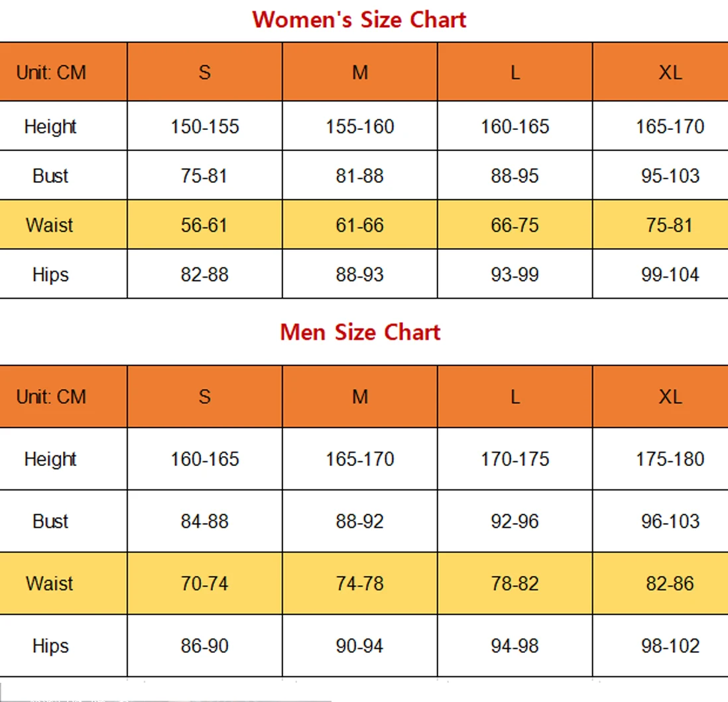This screenshot has height=702, width=728.
Task: Click the women's chart Unit: CM cell
Action: [x=51, y=72]
